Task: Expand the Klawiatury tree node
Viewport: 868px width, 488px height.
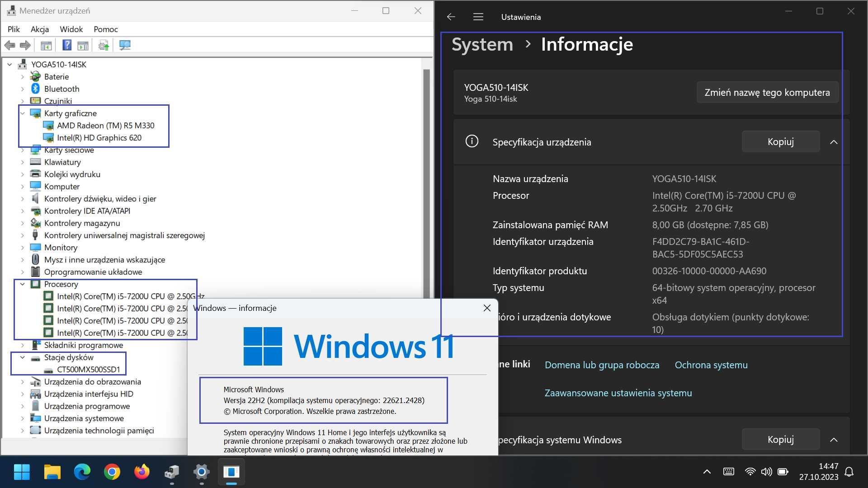Action: (x=22, y=162)
